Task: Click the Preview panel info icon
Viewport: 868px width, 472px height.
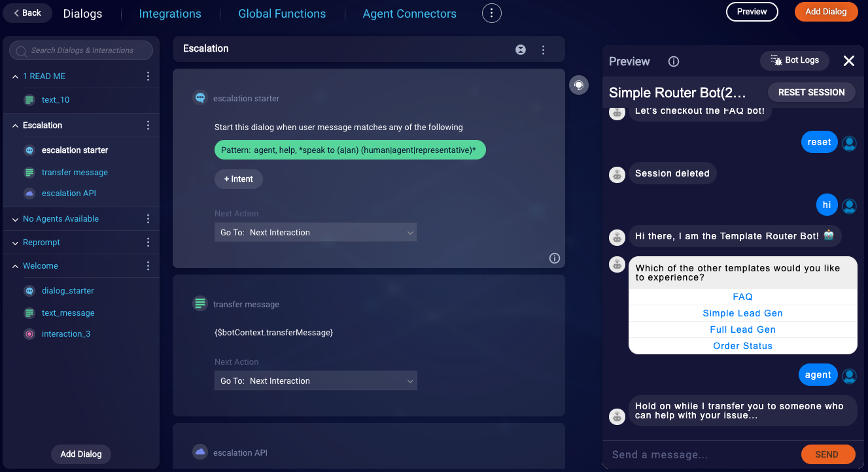Action: click(674, 61)
